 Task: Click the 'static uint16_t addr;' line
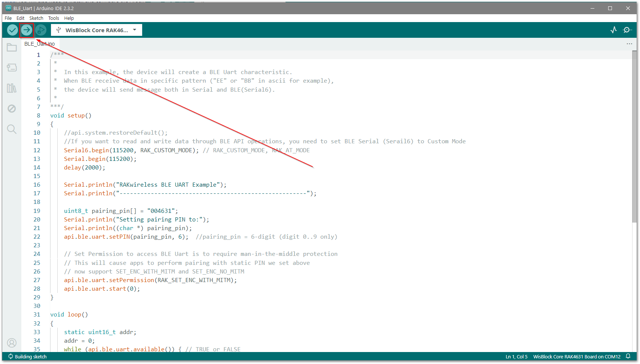(100, 332)
